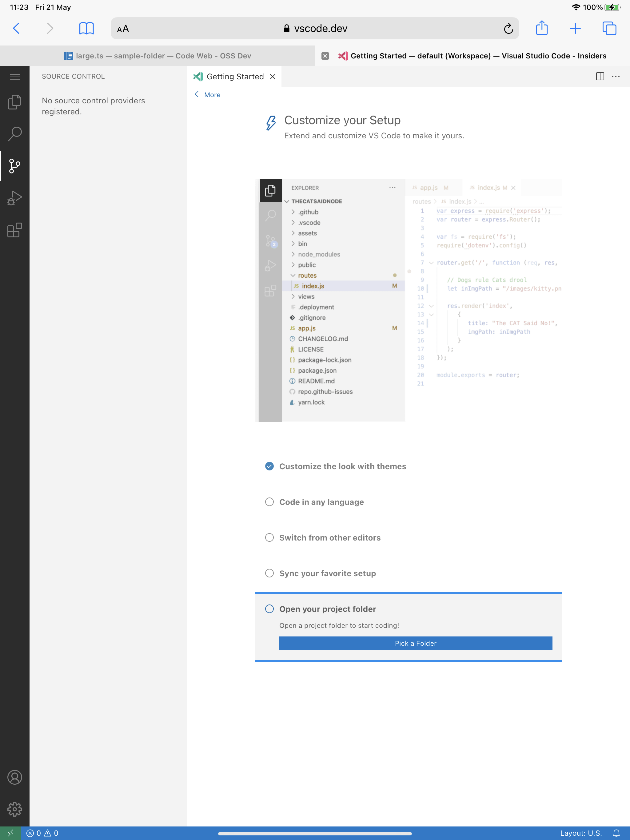The width and height of the screenshot is (630, 840).
Task: Open editor More Actions ellipsis
Action: click(616, 76)
